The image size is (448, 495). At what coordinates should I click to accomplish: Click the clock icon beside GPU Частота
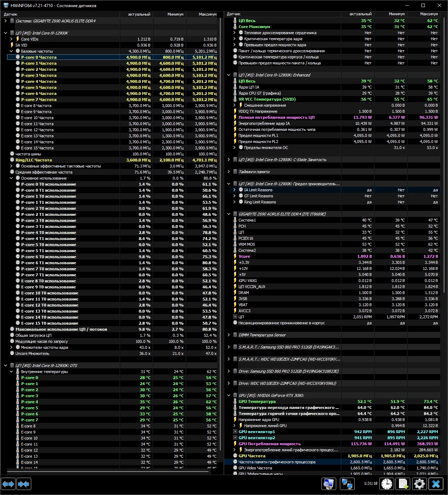(x=235, y=456)
